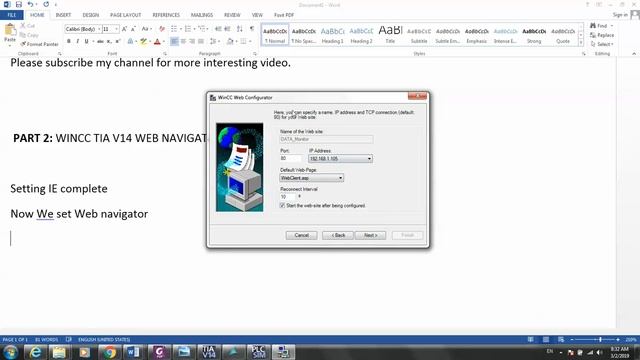Click the Grow Font icon
Image resolution: width=640 pixels, height=360 pixels.
[124, 29]
